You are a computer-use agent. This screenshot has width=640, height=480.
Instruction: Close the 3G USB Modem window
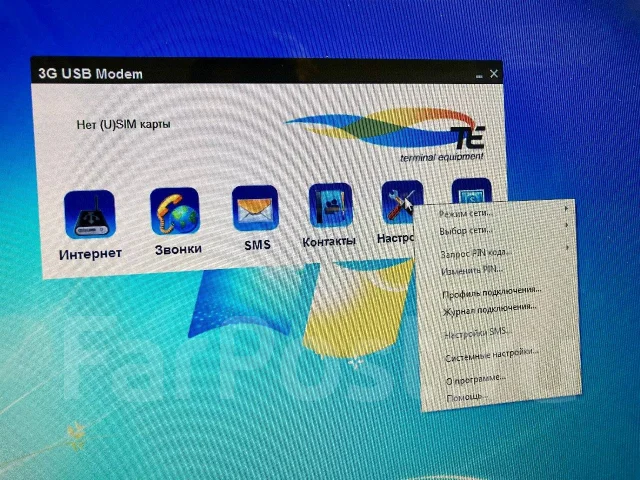pyautogui.click(x=494, y=73)
